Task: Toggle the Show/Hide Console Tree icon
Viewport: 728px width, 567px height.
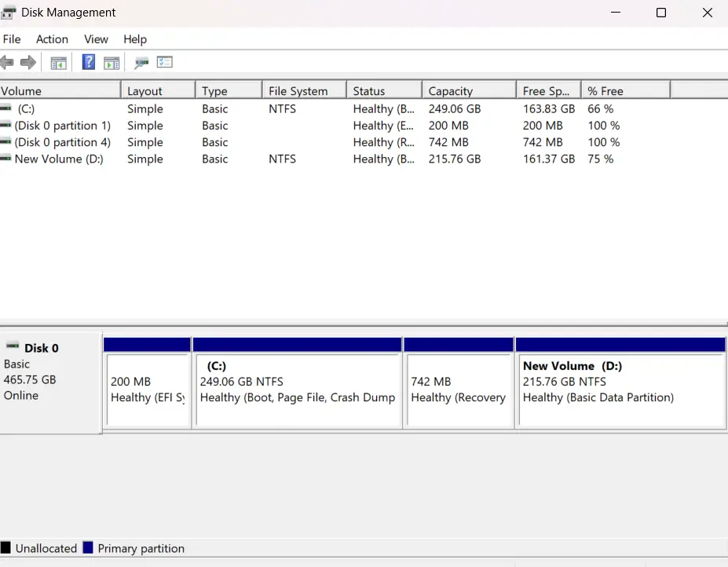Action: 58,62
